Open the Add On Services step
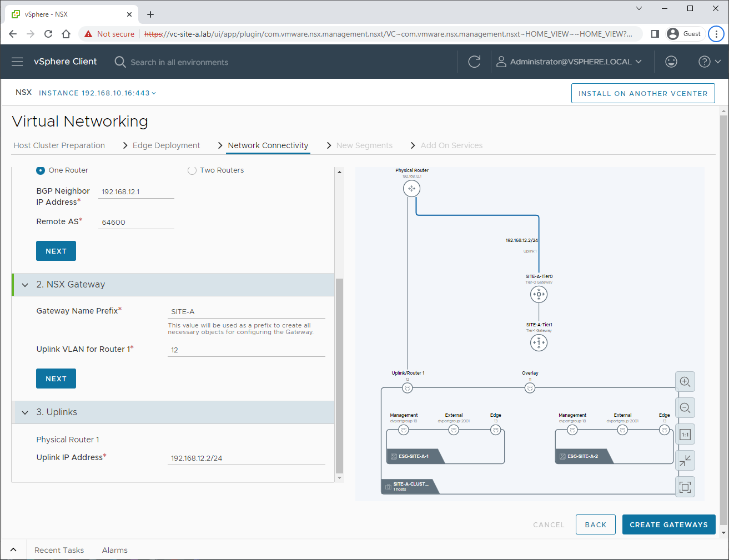Viewport: 729px width, 560px height. click(x=451, y=145)
